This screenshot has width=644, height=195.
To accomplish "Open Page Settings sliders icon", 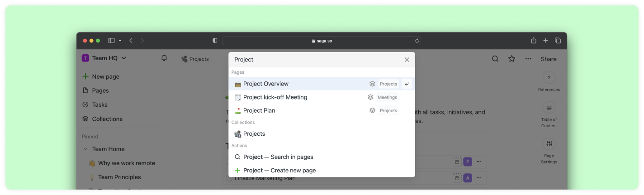I will click(x=549, y=144).
